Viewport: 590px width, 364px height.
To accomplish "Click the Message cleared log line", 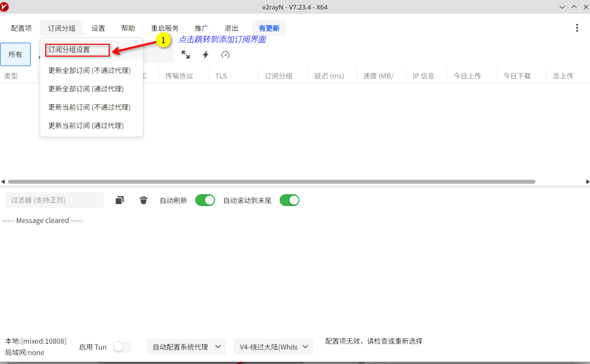I will point(43,220).
